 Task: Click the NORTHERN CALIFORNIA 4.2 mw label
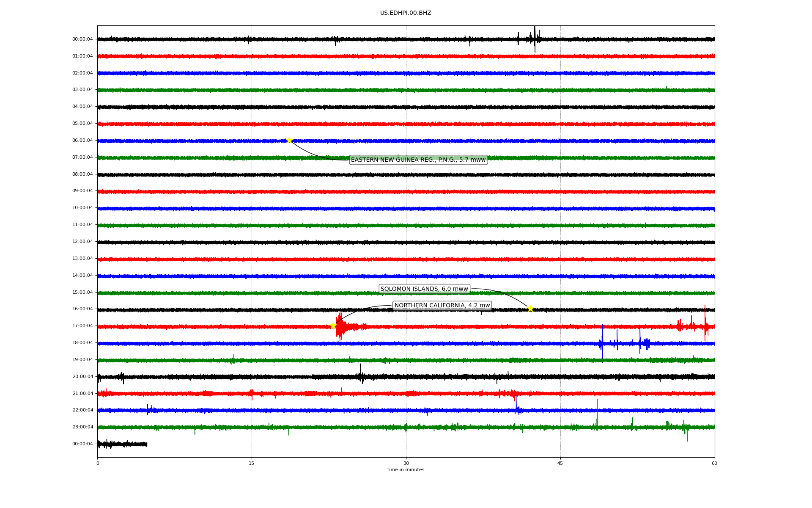(442, 305)
